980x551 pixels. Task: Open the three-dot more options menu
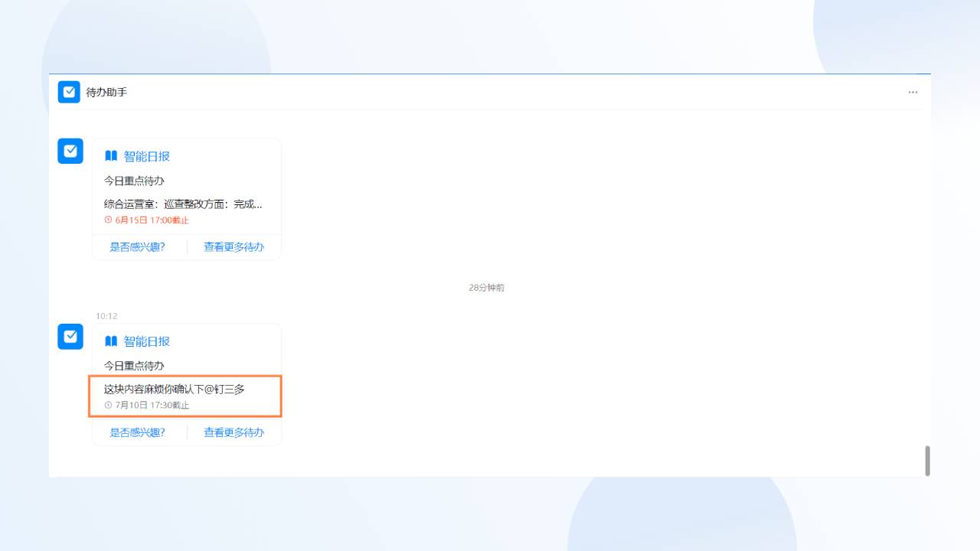tap(913, 92)
